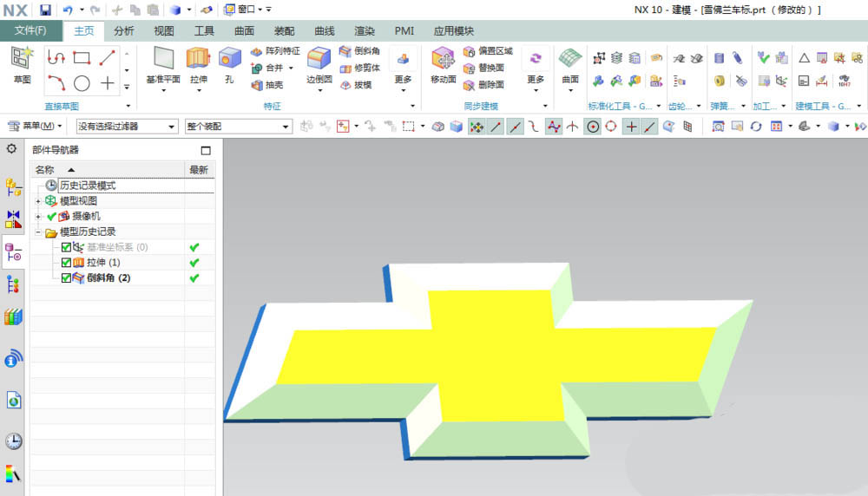Expand the 摄像机 tree node
Image resolution: width=868 pixels, height=496 pixels.
(x=38, y=217)
